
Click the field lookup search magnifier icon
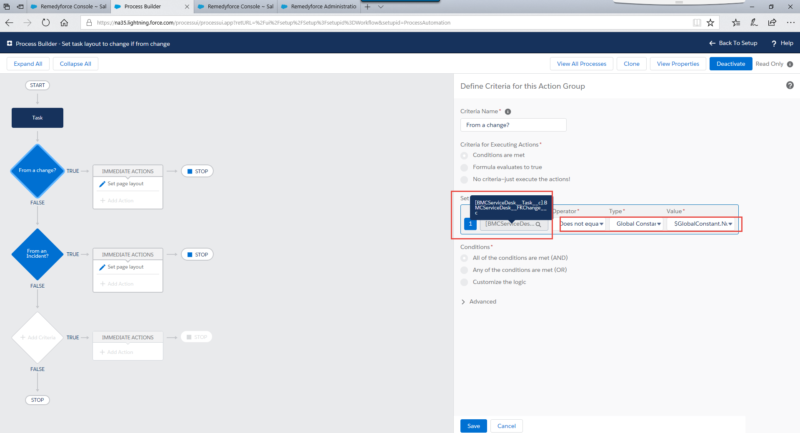click(538, 224)
